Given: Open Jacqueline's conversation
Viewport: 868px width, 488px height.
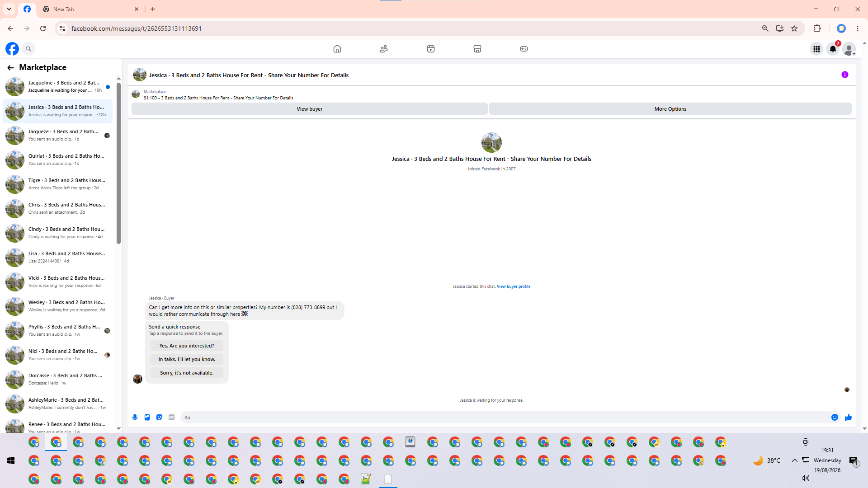Looking at the screenshot, I should [x=58, y=86].
